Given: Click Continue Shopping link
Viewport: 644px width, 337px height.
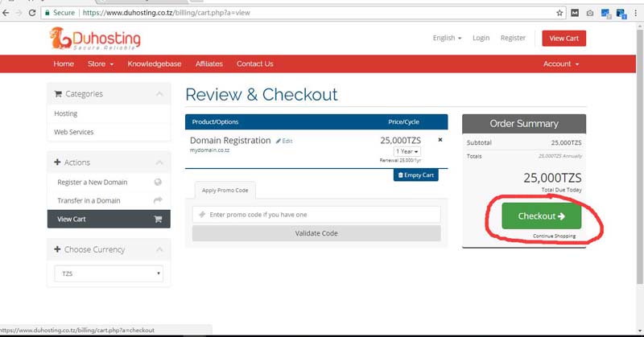Looking at the screenshot, I should point(554,236).
